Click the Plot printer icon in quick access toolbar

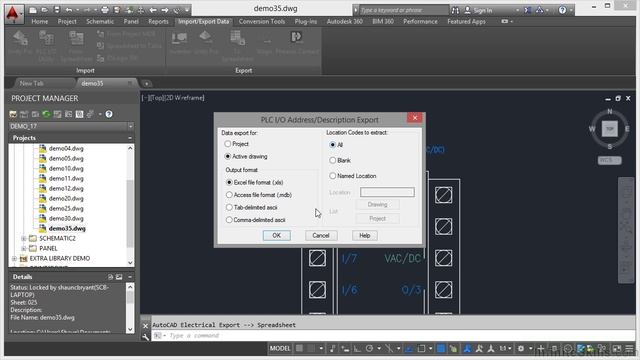coord(105,10)
